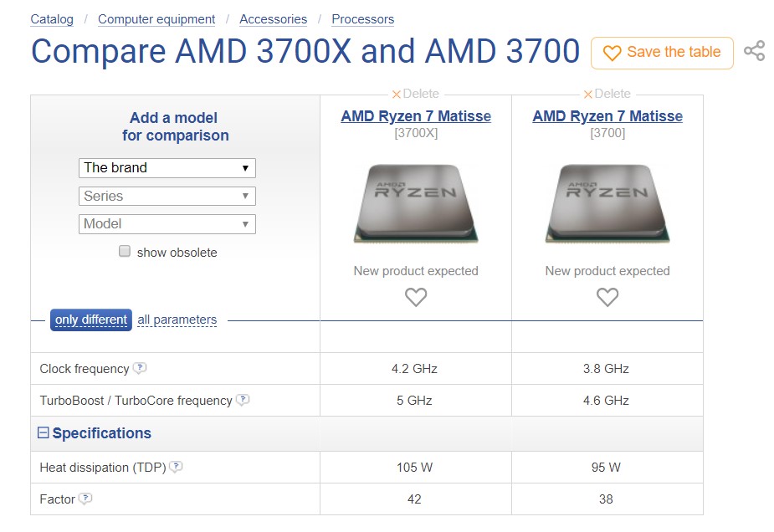
Task: Collapse the Specifications section
Action: point(44,432)
